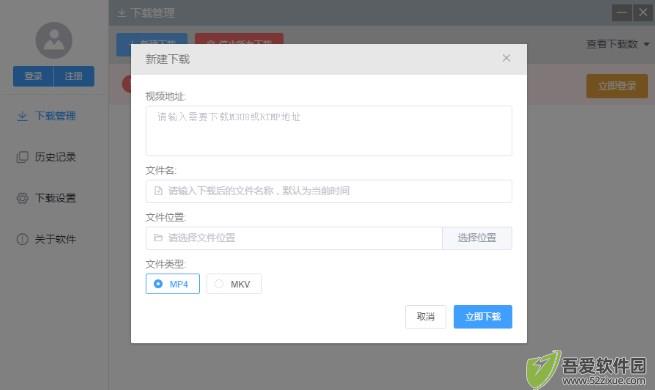Expand the 查看下载数 dropdown arrow

[x=647, y=44]
